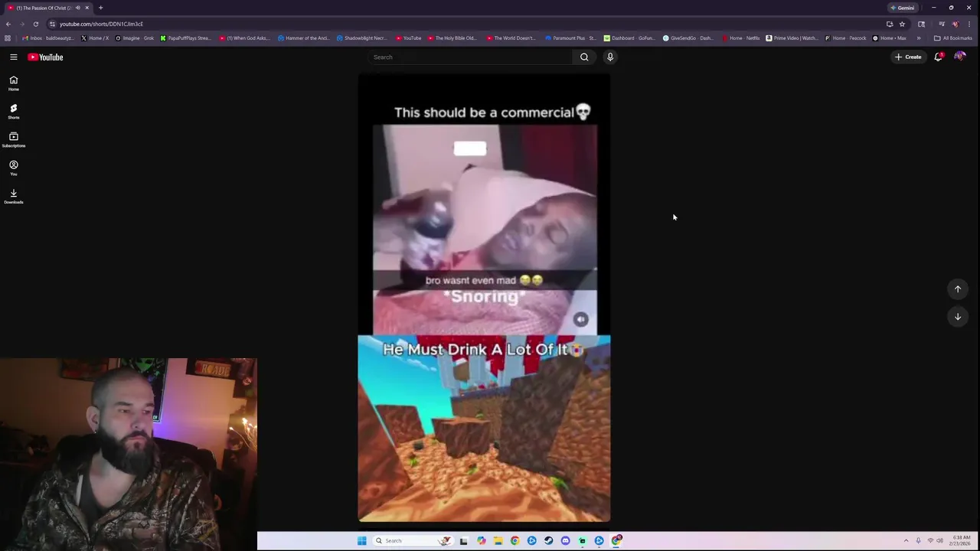Open Steam from the taskbar
Viewport: 980px width, 551px height.
[548, 541]
